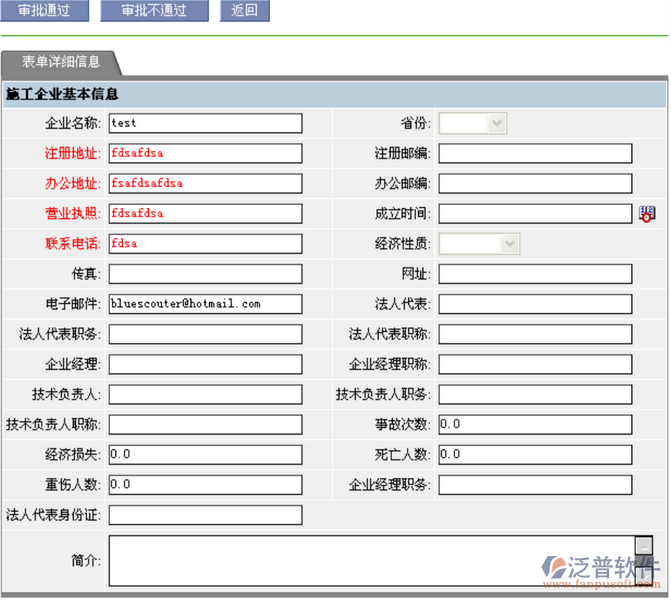Open the 省份 dropdown

[473, 123]
